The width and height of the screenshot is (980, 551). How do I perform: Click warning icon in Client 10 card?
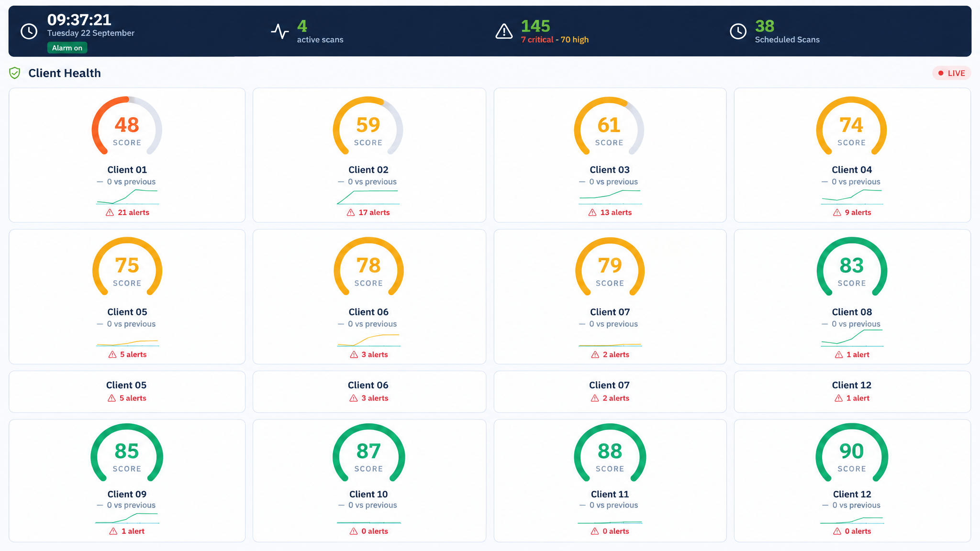354,531
